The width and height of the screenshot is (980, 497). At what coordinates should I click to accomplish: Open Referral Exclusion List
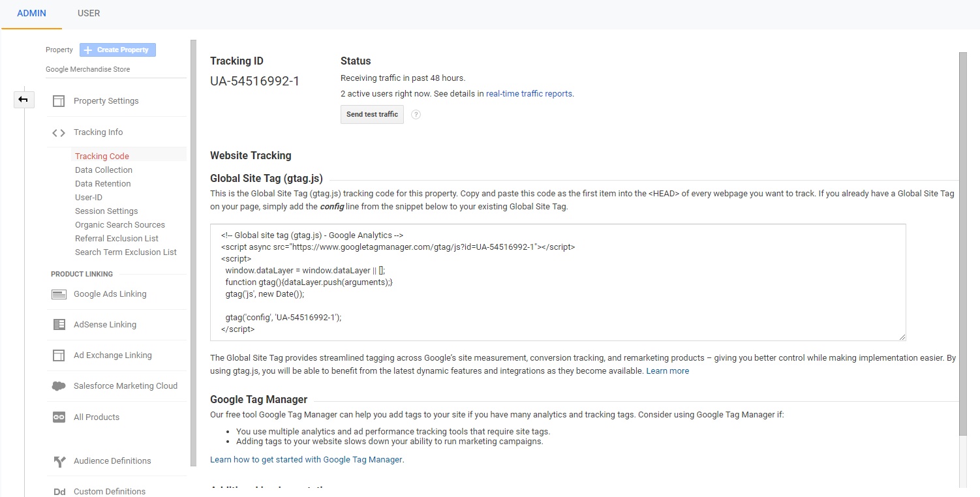pos(117,239)
